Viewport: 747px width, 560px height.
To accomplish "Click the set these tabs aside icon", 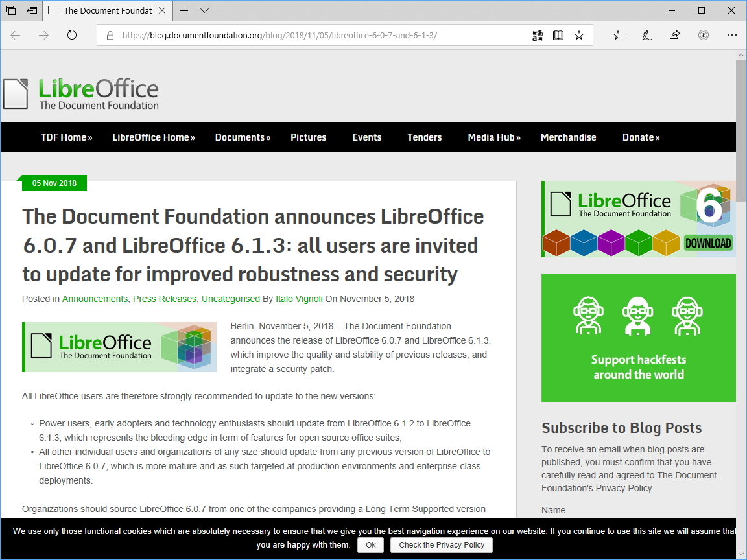I will [32, 10].
